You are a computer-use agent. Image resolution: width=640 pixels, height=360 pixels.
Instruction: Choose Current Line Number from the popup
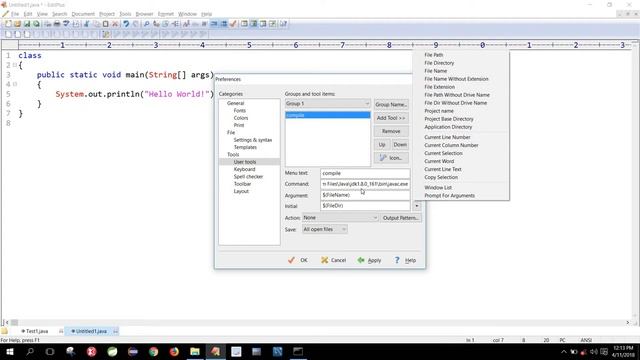point(447,137)
